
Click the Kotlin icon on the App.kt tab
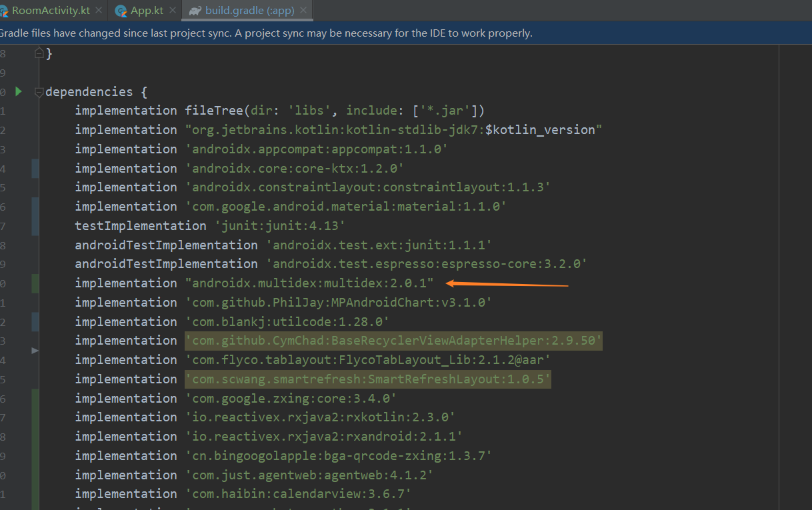[121, 10]
